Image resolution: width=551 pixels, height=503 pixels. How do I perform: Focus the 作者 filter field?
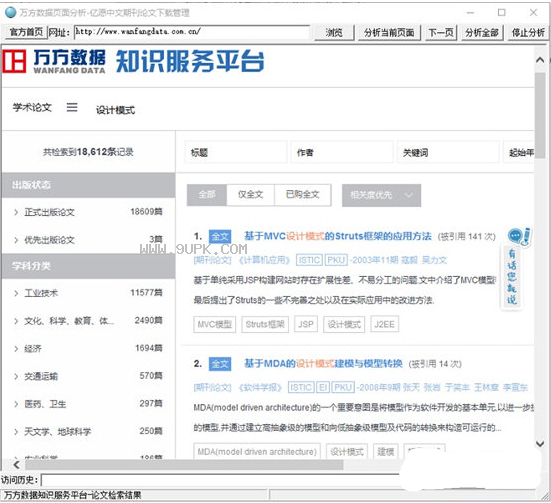pos(342,152)
